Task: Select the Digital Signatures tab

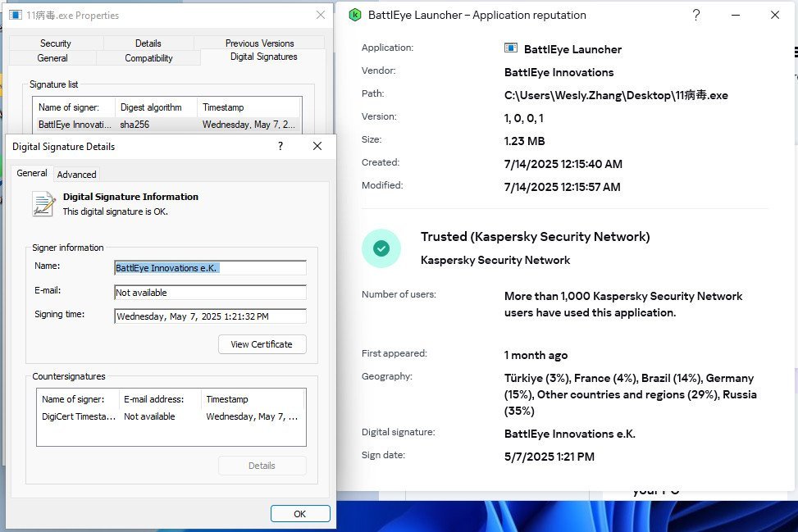Action: point(263,57)
